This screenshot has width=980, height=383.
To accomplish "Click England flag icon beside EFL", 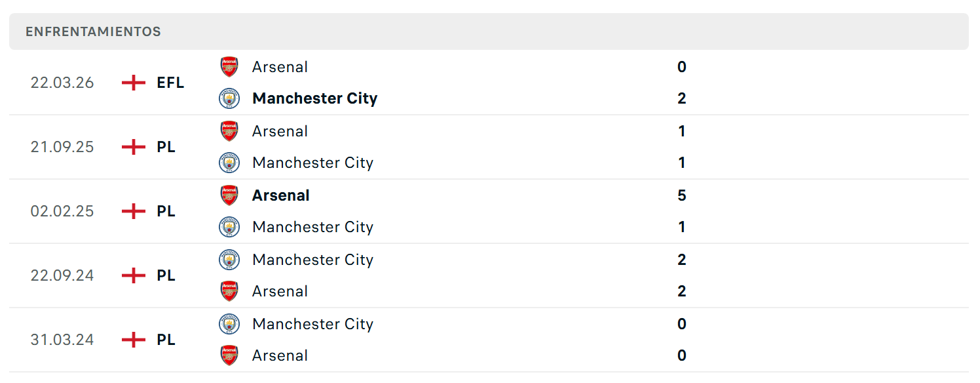I will pyautogui.click(x=134, y=83).
